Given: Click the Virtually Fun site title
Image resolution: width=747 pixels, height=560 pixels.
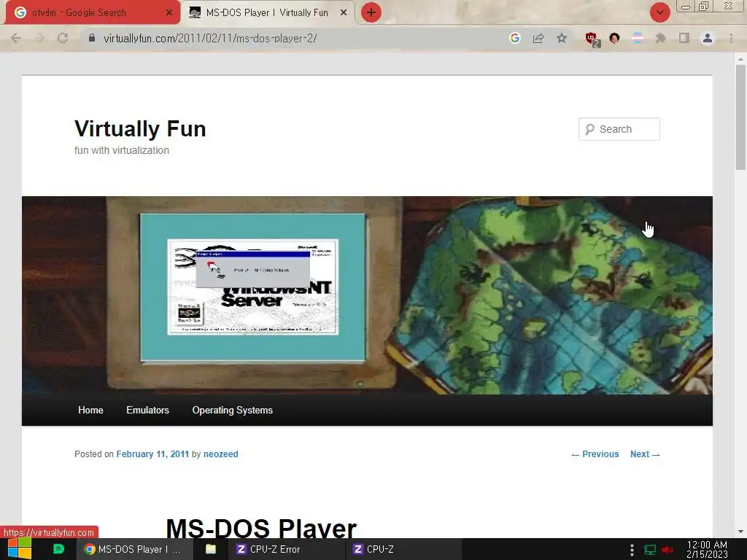Looking at the screenshot, I should pyautogui.click(x=140, y=128).
